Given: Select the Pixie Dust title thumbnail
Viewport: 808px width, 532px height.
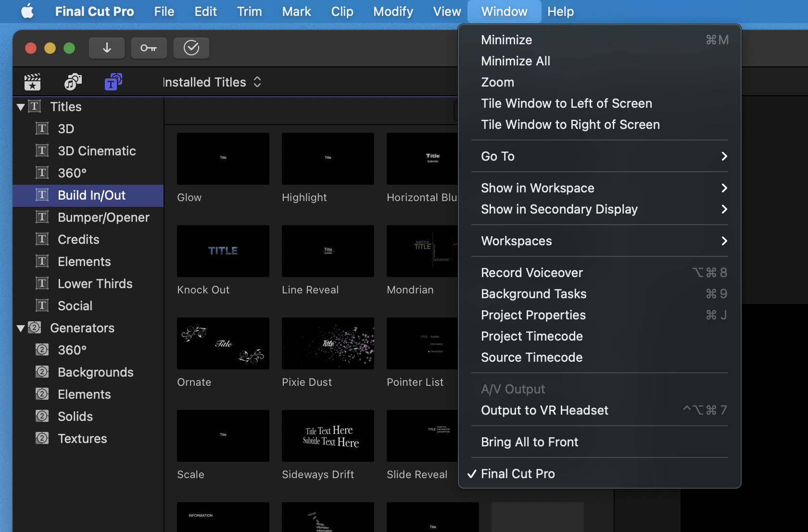Looking at the screenshot, I should point(328,343).
